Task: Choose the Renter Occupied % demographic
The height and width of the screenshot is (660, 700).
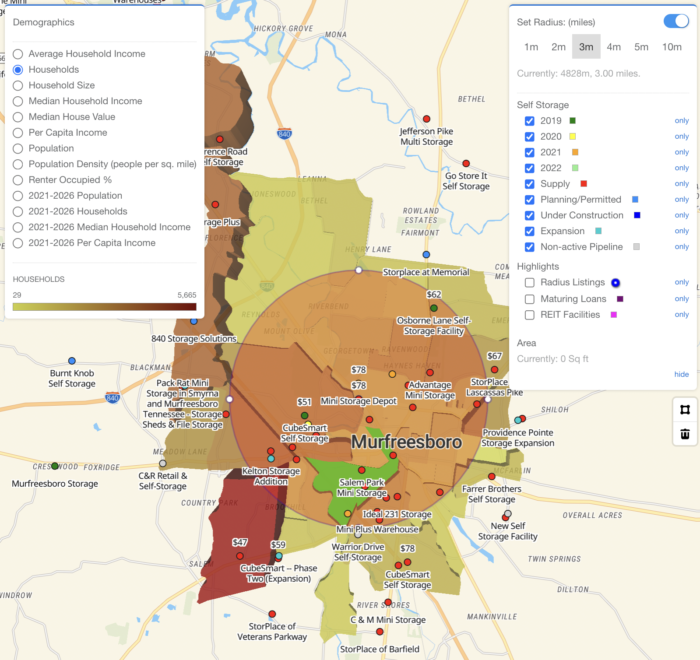Action: tap(18, 180)
